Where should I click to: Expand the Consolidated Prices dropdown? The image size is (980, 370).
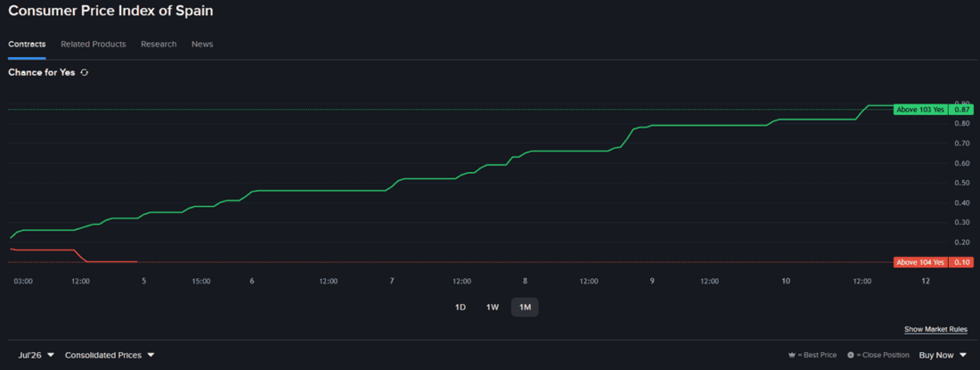point(110,355)
